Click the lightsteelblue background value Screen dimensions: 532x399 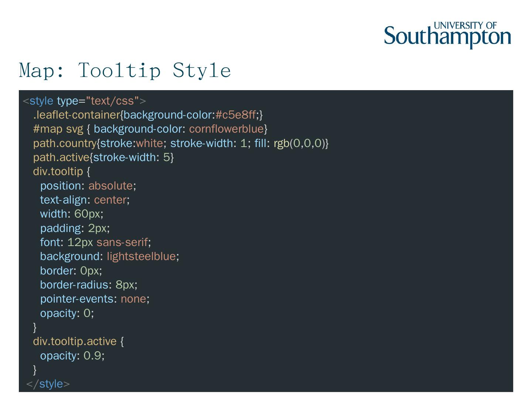[141, 256]
